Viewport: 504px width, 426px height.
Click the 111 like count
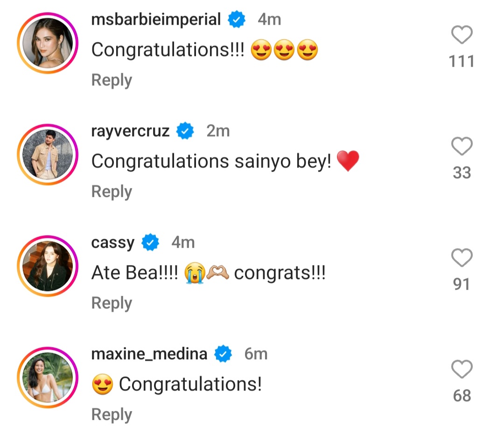462,61
